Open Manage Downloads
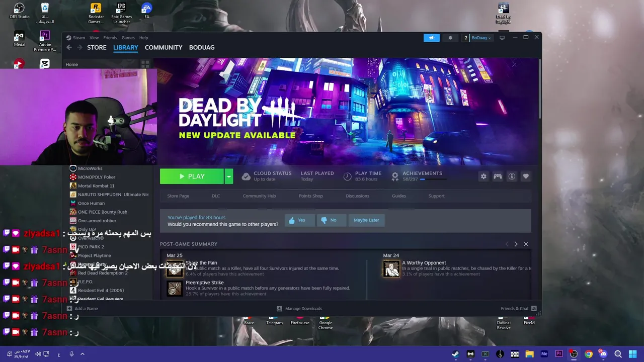The image size is (644, 362). click(299, 309)
